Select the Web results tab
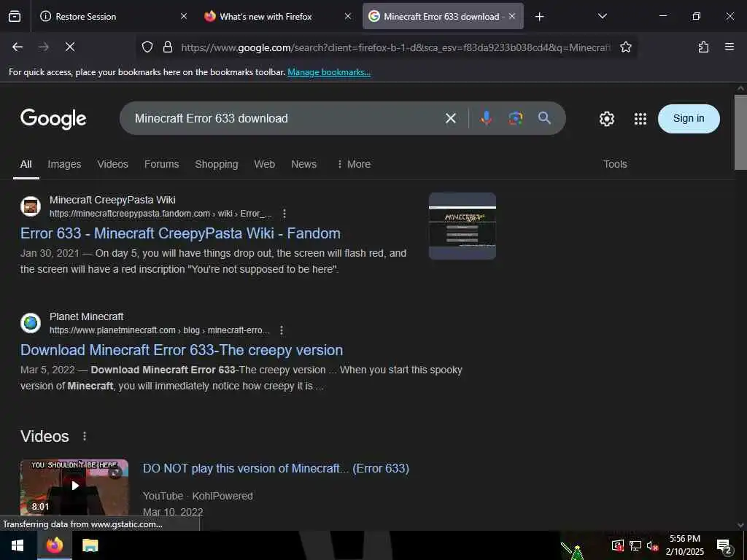The image size is (747, 560). coord(264,164)
